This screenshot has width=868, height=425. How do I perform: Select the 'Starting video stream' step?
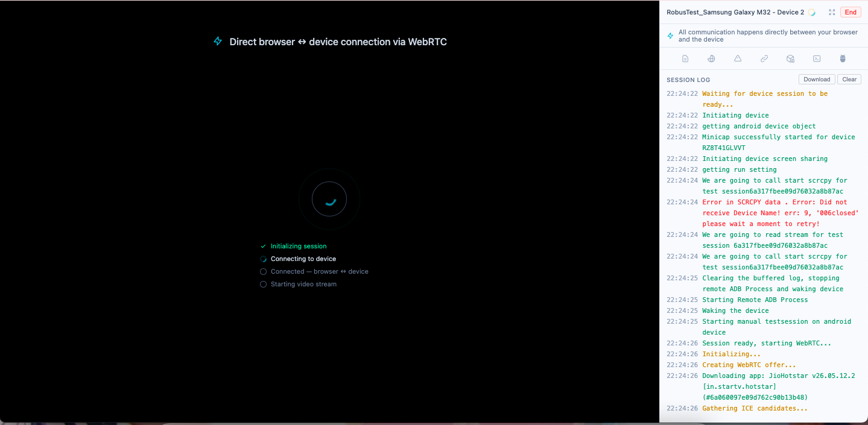(303, 284)
